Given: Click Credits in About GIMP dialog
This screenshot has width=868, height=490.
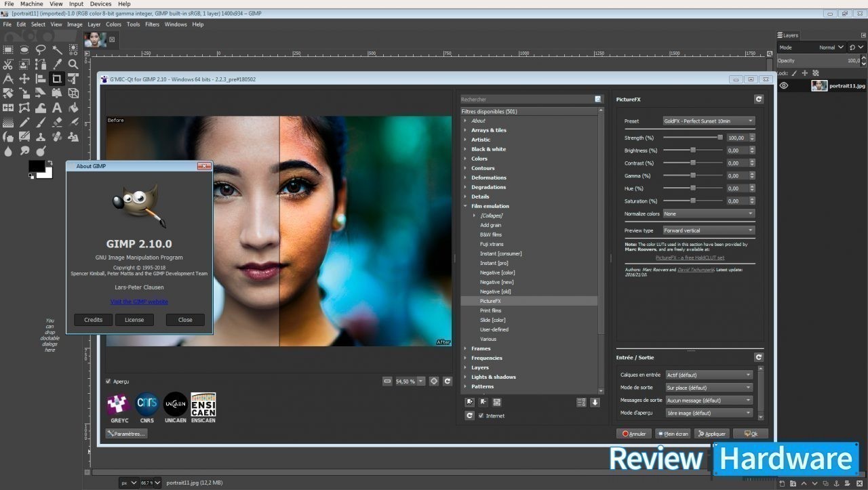Looking at the screenshot, I should [94, 320].
